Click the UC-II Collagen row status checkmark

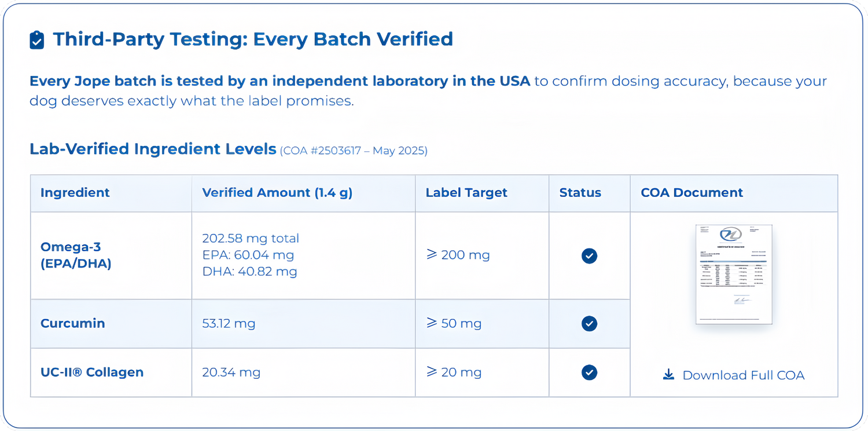(x=589, y=372)
